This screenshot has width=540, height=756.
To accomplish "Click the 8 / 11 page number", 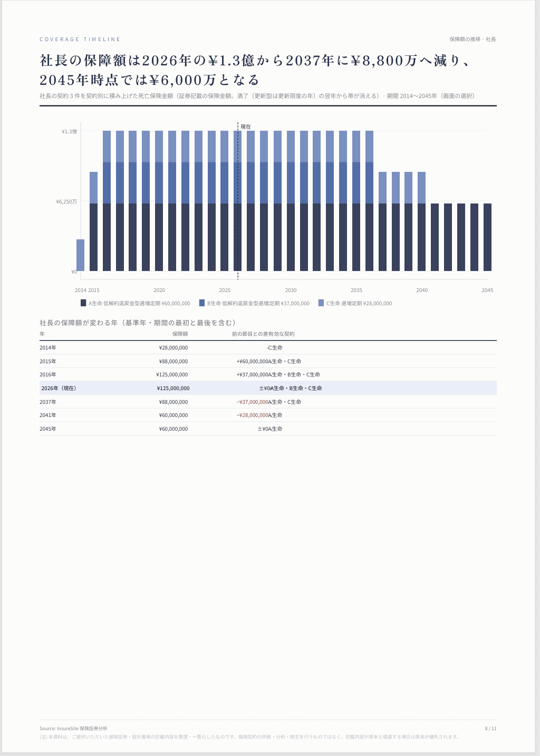I will click(490, 729).
